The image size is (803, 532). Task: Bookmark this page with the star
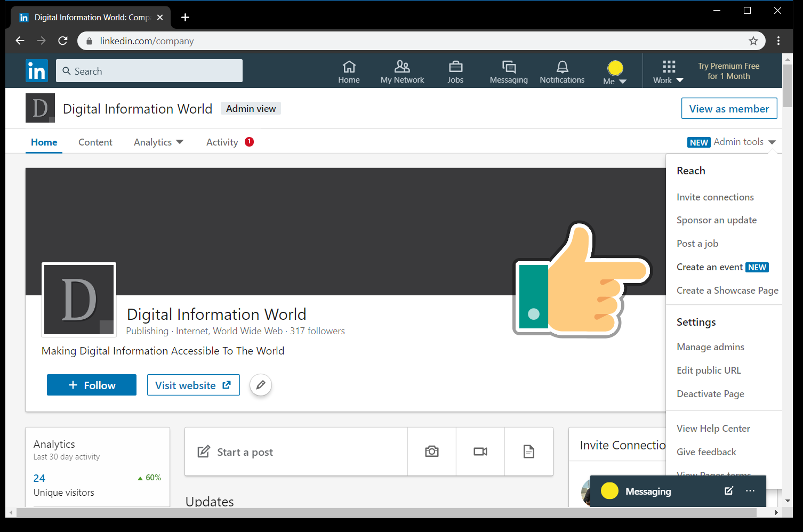753,41
